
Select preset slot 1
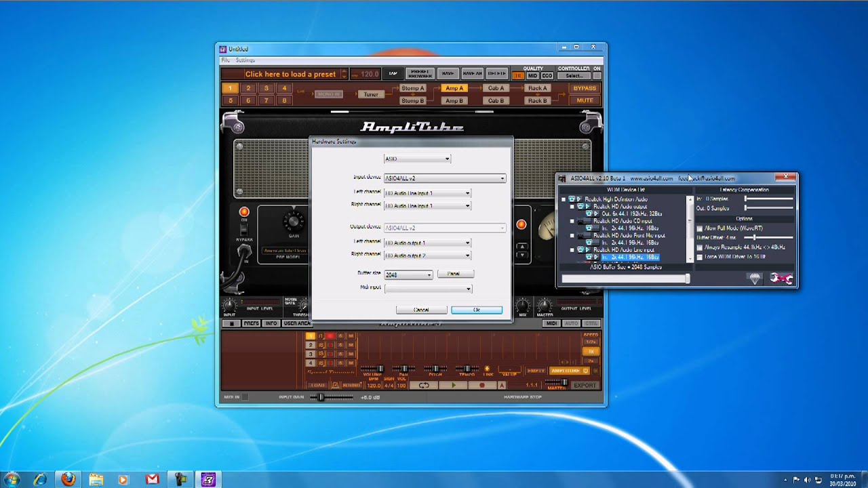(x=230, y=88)
